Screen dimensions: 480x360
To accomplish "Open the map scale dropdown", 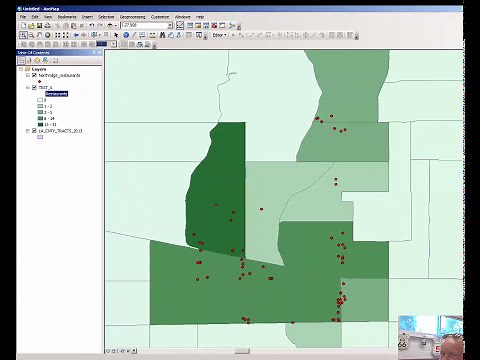I will tap(170, 25).
